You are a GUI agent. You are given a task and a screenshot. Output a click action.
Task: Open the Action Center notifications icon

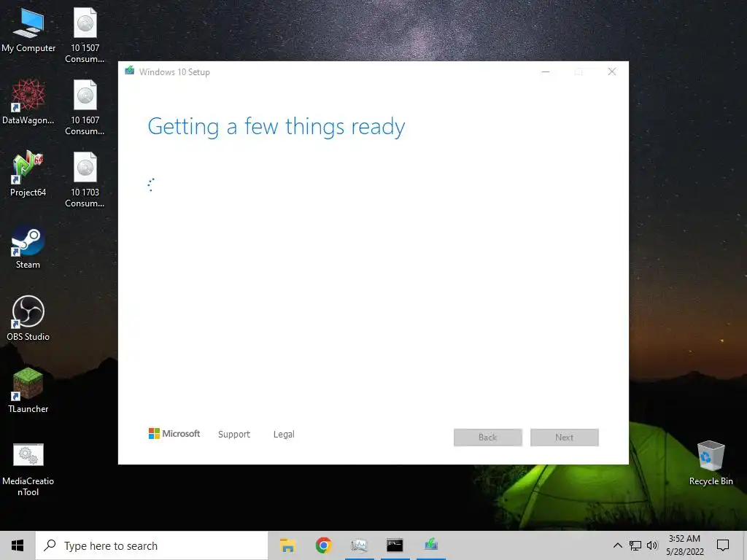[x=723, y=545]
